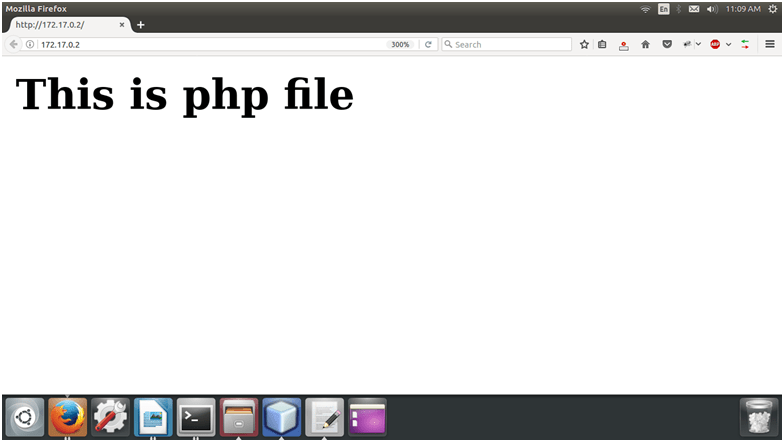
Task: Click the fly-like extension toolbar icon
Action: point(687,44)
